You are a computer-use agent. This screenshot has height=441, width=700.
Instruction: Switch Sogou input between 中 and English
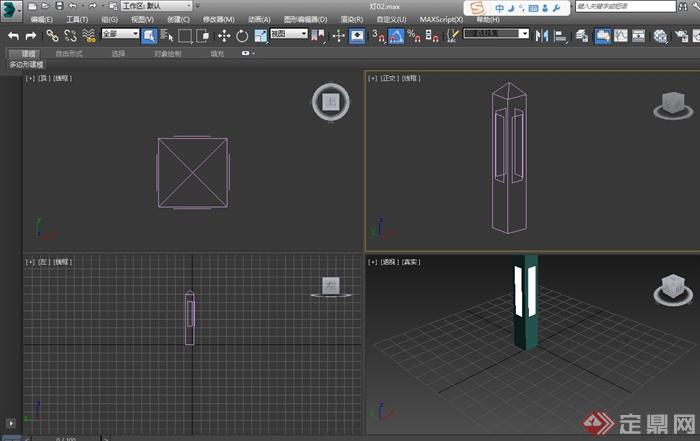coord(500,8)
